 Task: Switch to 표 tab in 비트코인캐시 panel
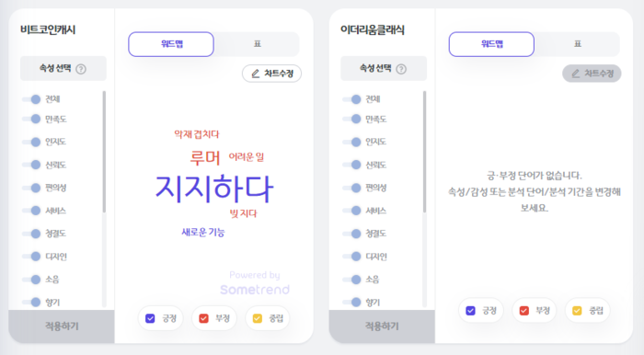pos(257,44)
